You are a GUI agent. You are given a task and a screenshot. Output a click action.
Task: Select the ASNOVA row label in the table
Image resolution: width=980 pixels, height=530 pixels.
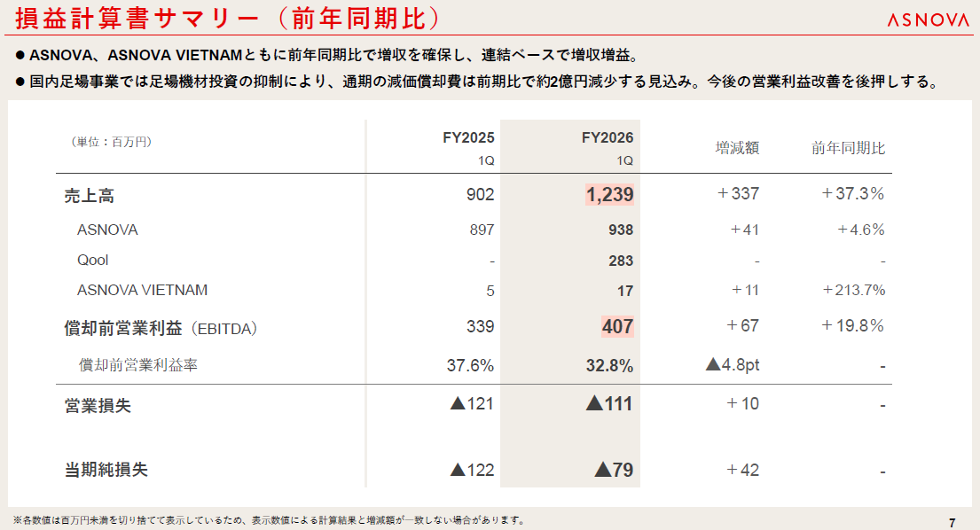point(107,230)
